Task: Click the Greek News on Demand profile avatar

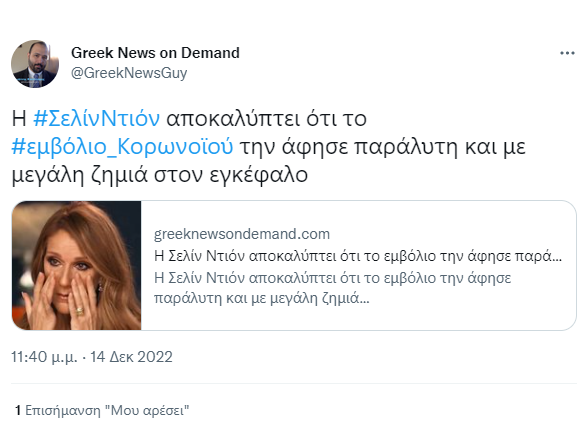Action: point(35,64)
